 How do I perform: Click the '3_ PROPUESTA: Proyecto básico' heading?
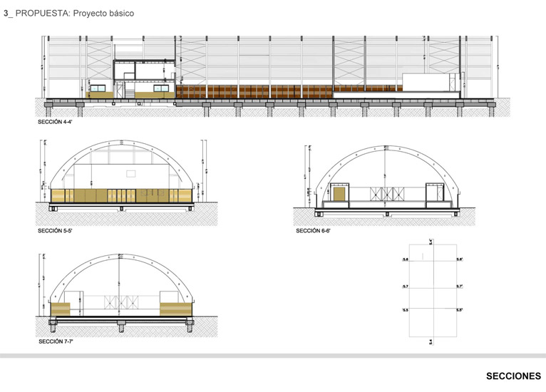point(68,14)
